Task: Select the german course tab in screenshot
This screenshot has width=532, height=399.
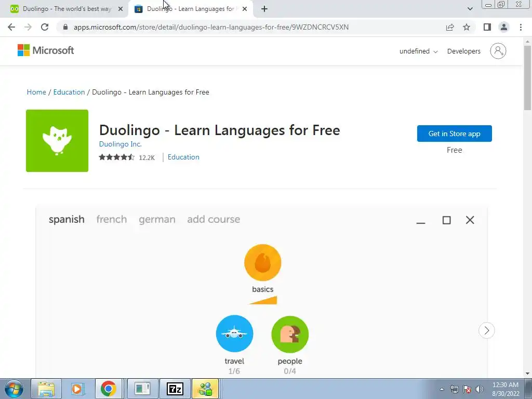Action: coord(157,219)
